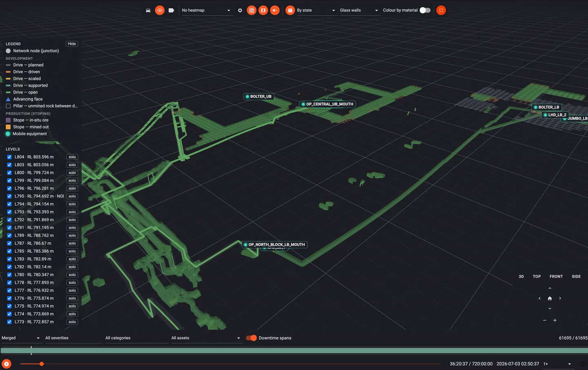Open the By state dropdown
588x370 pixels.
click(x=316, y=10)
